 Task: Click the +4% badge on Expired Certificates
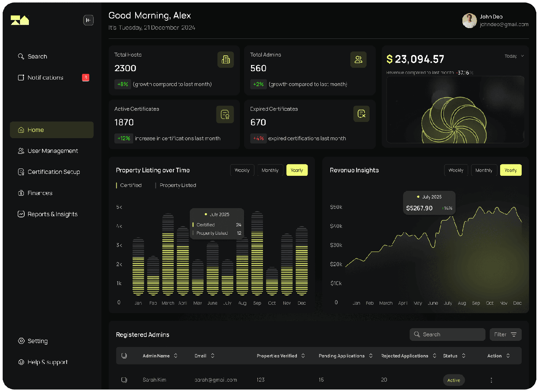point(258,138)
